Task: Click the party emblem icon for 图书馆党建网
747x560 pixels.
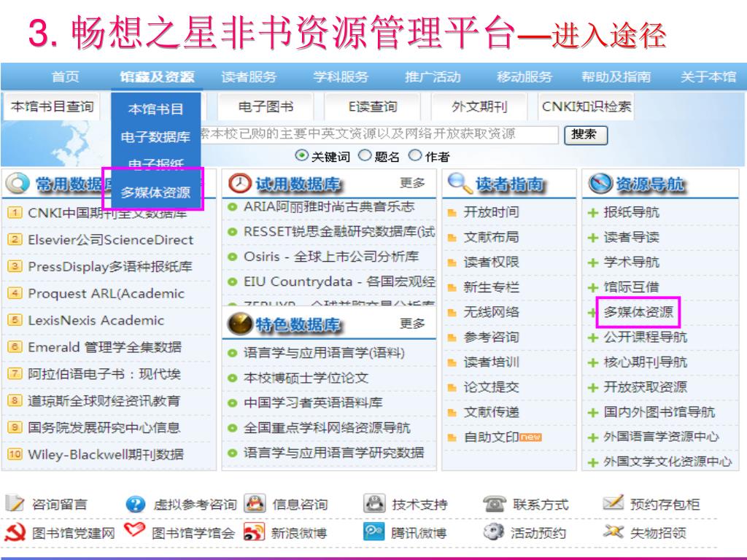Action: pos(15,532)
